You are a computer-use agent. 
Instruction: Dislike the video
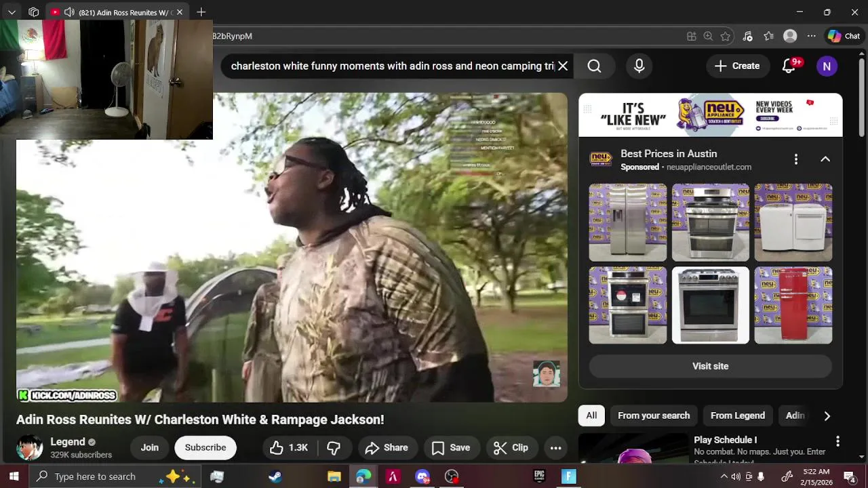pyautogui.click(x=333, y=447)
